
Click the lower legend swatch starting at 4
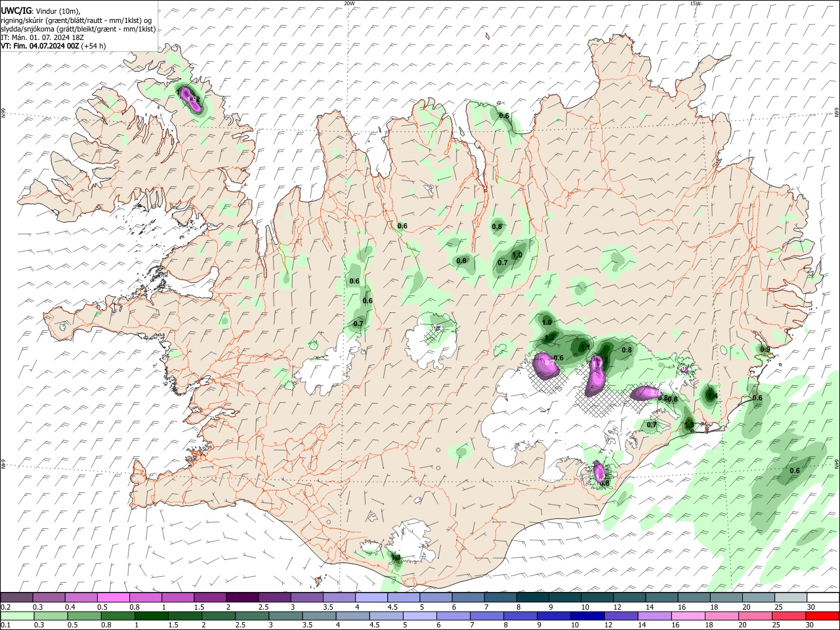point(352,616)
